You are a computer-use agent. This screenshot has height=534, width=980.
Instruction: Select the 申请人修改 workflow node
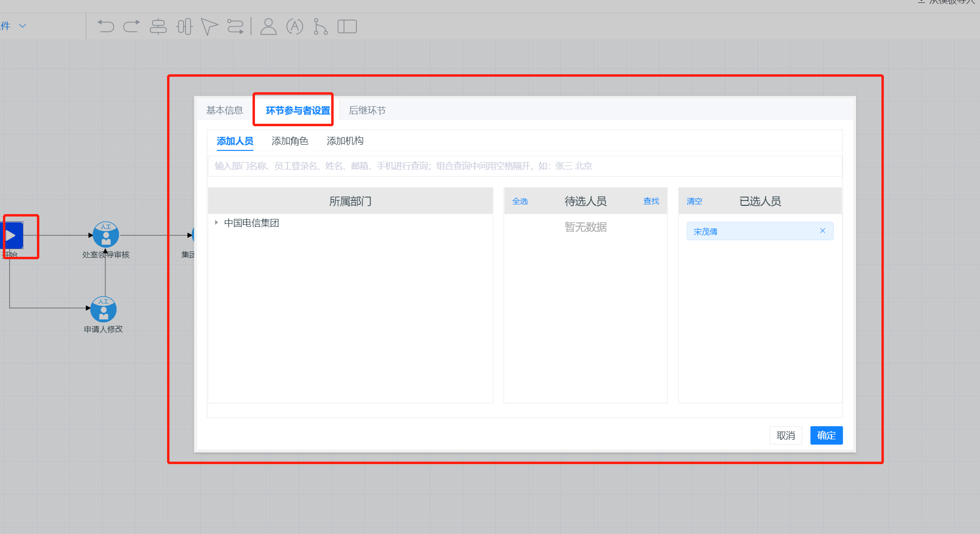tap(103, 309)
